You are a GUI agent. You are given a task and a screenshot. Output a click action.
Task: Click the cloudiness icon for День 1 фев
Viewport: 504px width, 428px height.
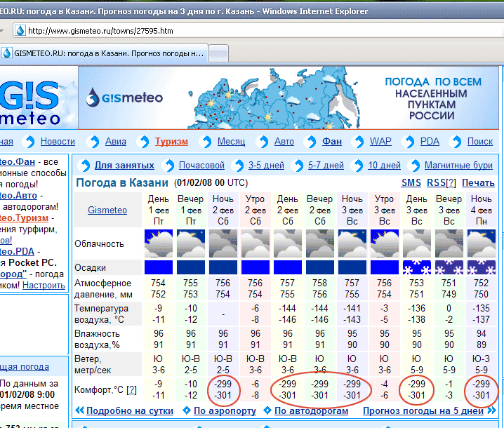coord(159,243)
